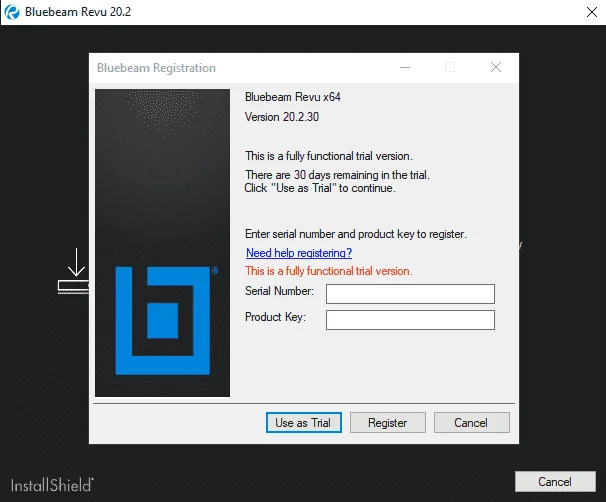Open the Need help registering link
The width and height of the screenshot is (606, 502).
click(x=299, y=253)
